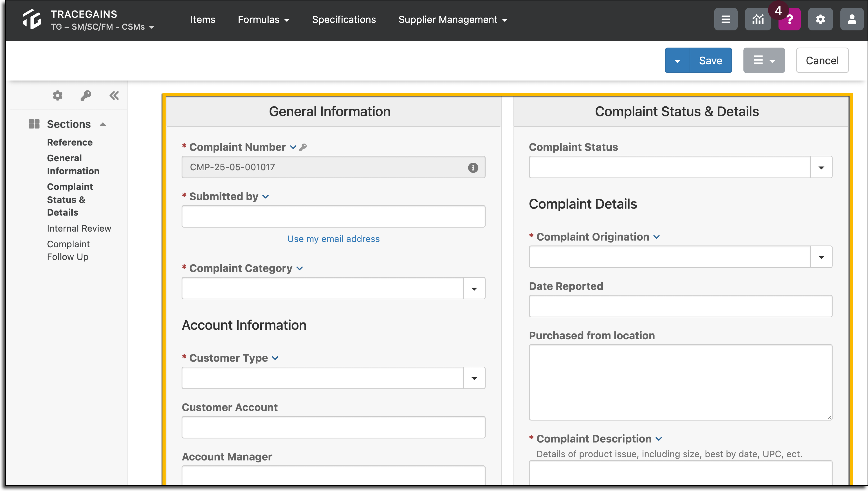Expand the Complaint Category label chevron

point(299,268)
